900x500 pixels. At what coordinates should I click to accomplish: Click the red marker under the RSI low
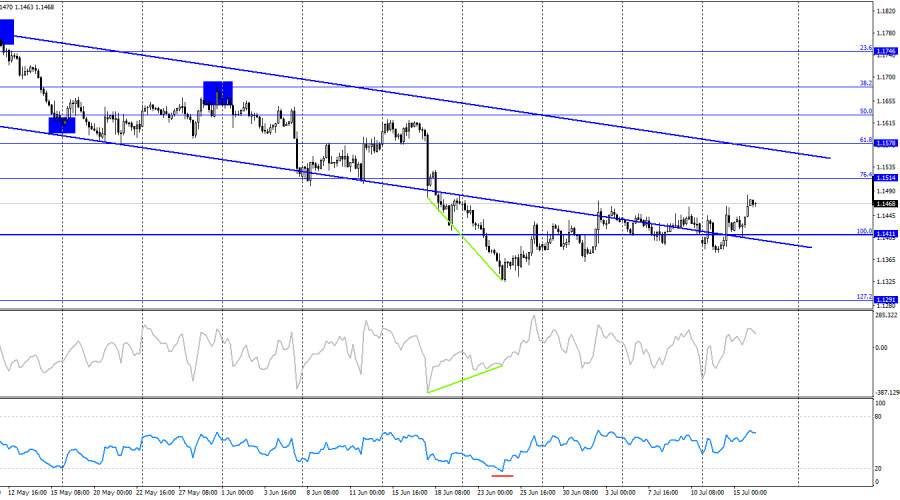point(502,476)
